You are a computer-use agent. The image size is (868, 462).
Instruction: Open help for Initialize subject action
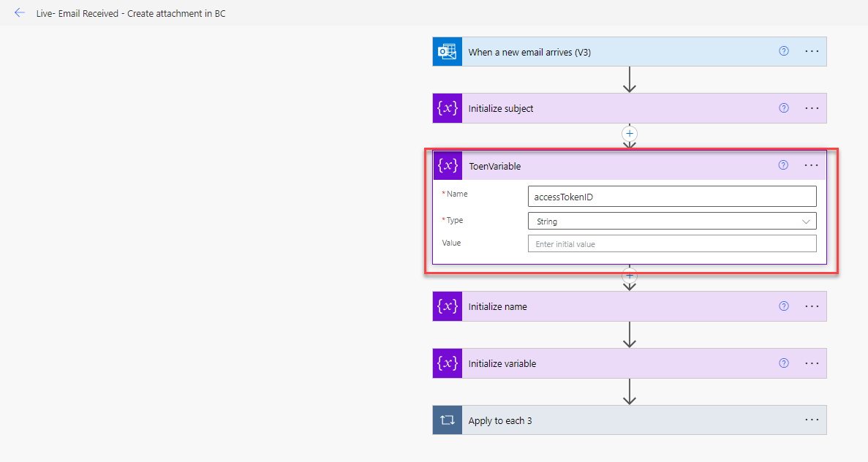783,107
